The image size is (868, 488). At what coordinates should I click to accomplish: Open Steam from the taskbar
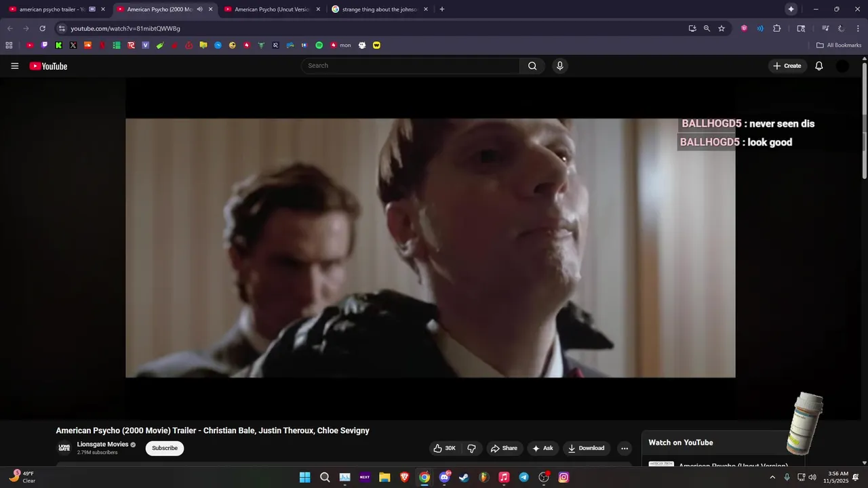[464, 477]
